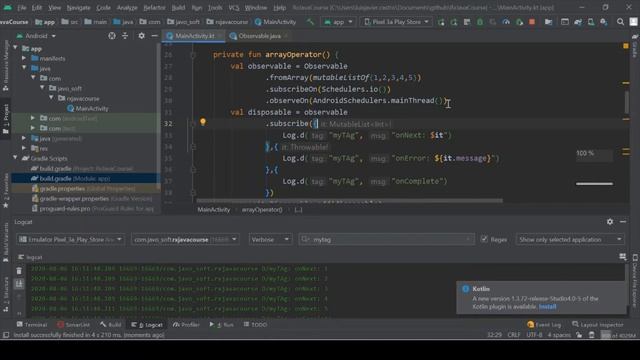Open the app run configuration dropdown
Screen dimensions: 640x360
[x=338, y=22]
